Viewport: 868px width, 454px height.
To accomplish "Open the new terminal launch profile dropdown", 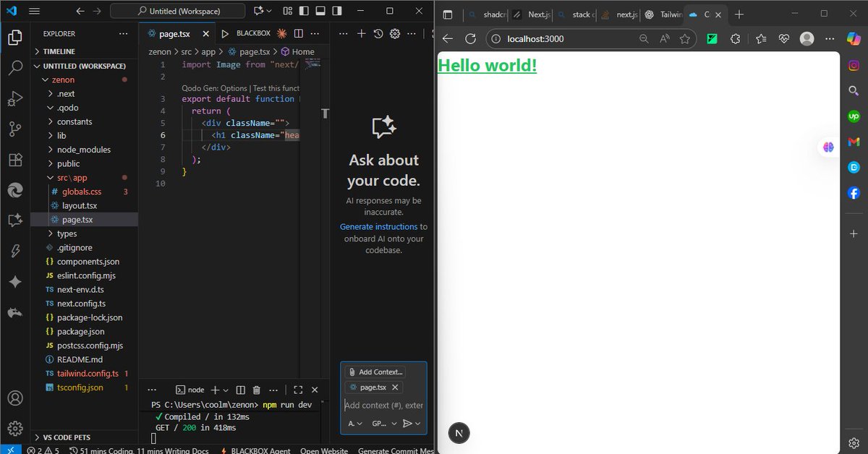I will pyautogui.click(x=225, y=390).
